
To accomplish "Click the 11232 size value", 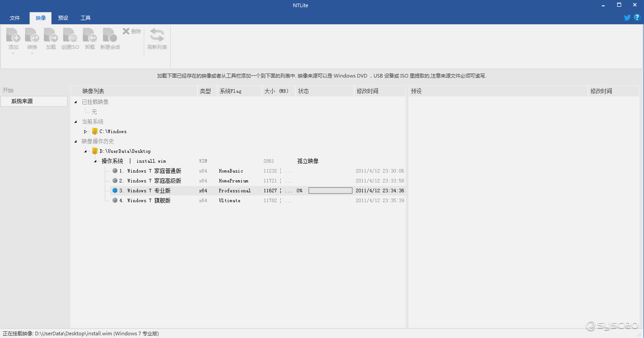I will (x=270, y=171).
